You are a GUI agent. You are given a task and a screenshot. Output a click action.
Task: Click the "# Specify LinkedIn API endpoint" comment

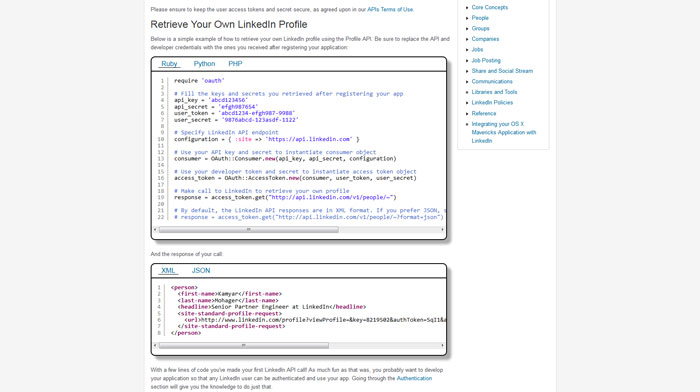coord(226,133)
